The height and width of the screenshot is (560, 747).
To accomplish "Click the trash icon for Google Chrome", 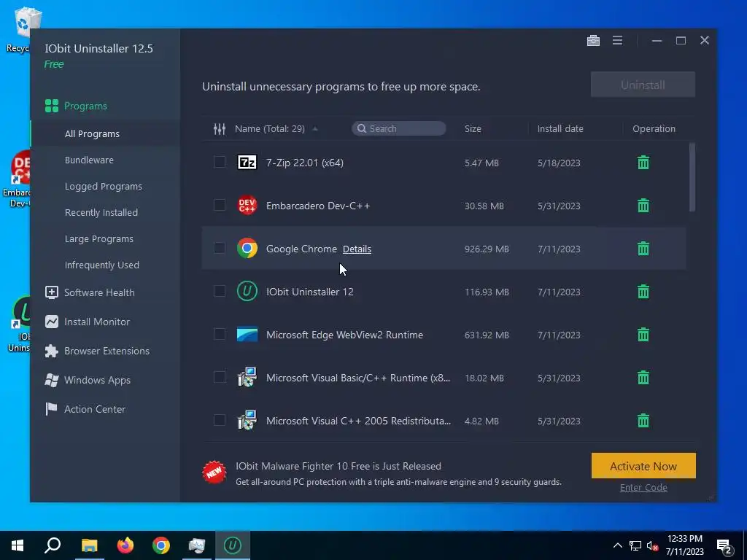I will coord(643,248).
